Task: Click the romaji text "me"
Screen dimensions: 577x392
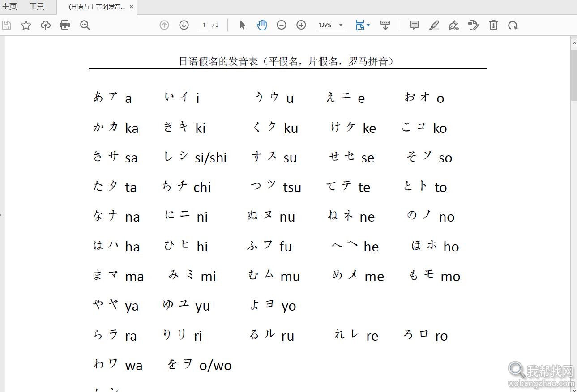Action: pyautogui.click(x=374, y=277)
